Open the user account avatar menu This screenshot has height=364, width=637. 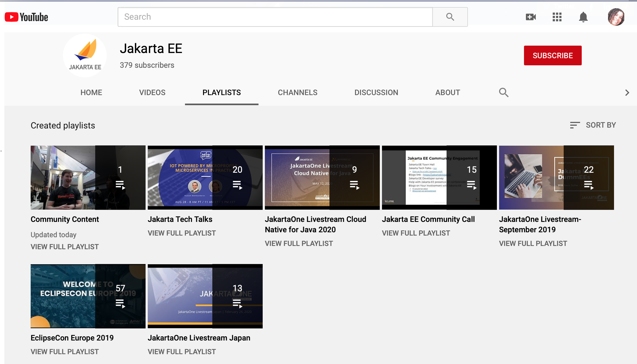pos(616,17)
